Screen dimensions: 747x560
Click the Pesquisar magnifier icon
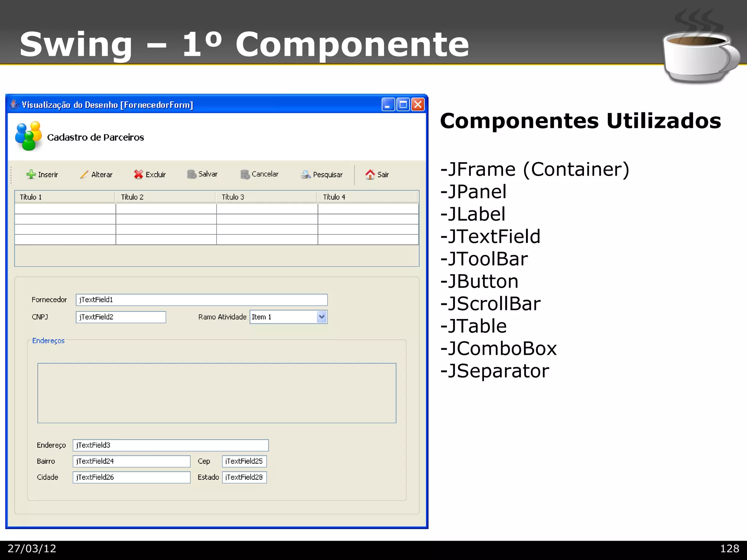(306, 175)
